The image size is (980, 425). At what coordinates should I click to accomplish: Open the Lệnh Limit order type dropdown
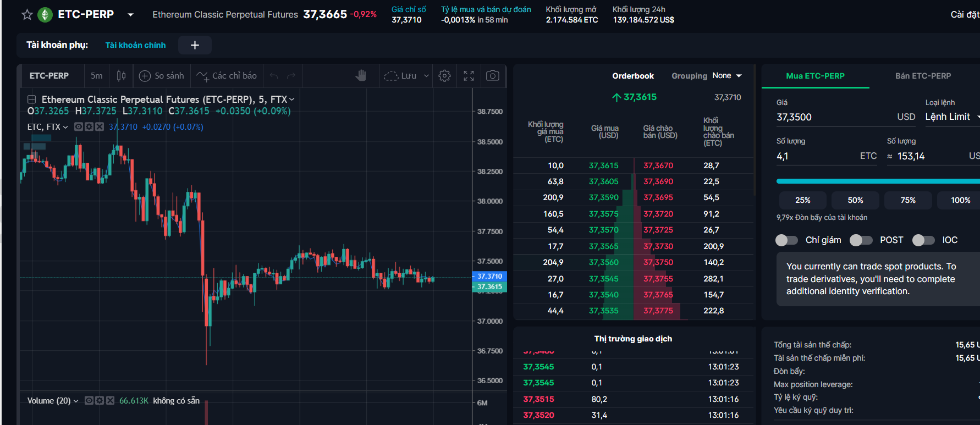pos(951,117)
